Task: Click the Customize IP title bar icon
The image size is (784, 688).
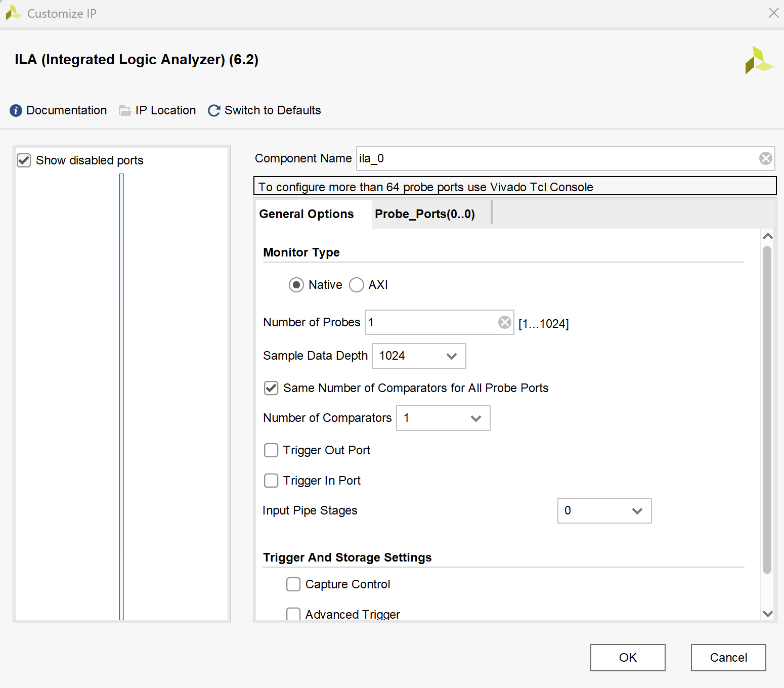Action: [13, 13]
